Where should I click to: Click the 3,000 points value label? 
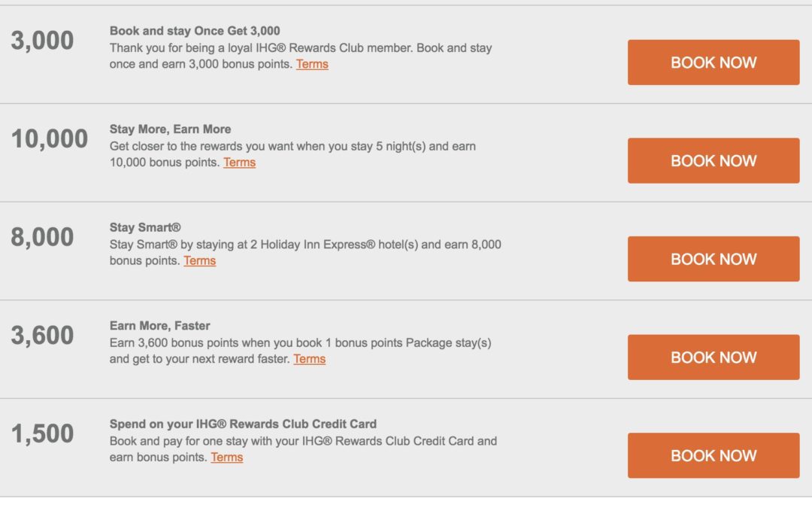tap(42, 39)
